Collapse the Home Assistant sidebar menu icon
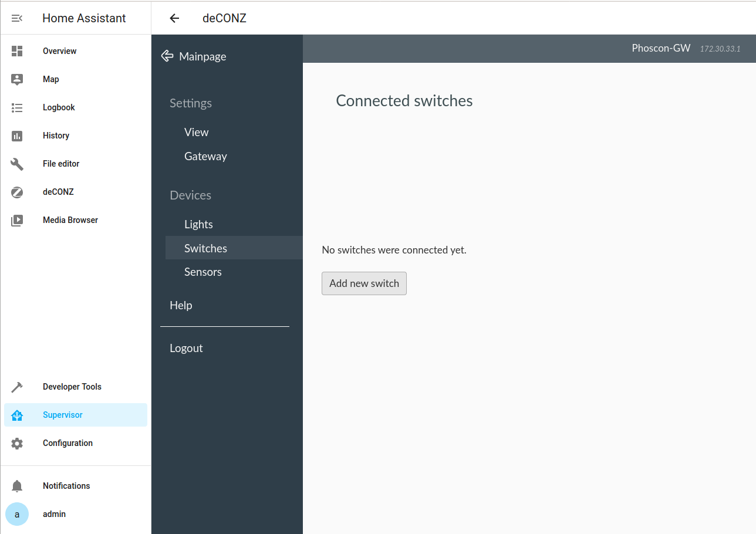 [x=17, y=18]
